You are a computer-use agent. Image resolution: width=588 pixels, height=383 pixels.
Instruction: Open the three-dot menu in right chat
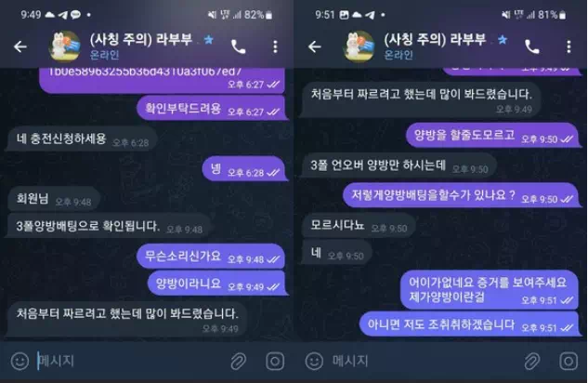[x=568, y=46]
